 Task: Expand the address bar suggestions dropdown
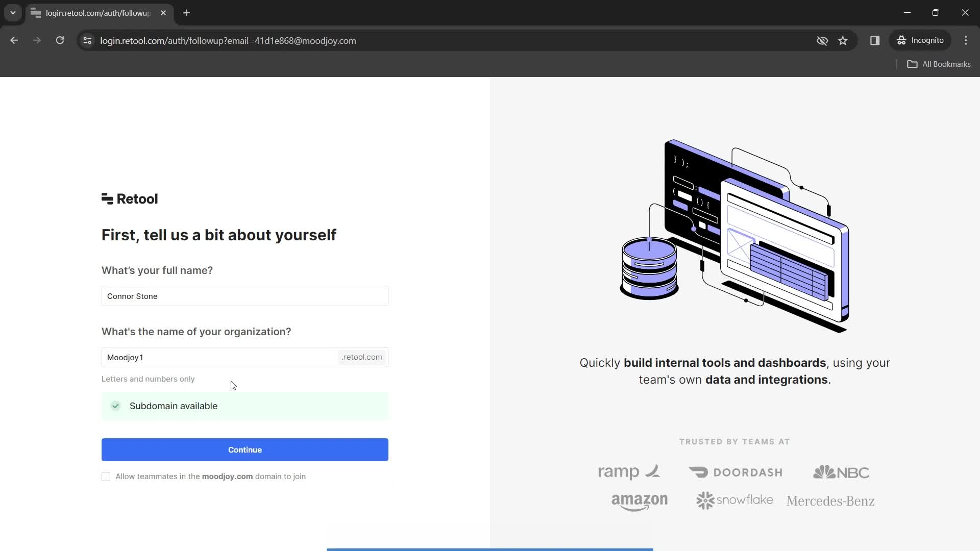tap(12, 12)
